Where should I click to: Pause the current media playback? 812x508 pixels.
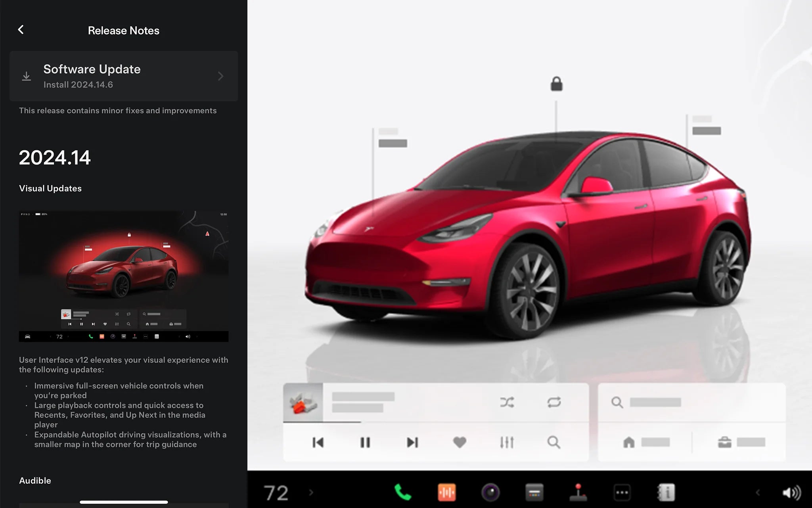coord(365,442)
